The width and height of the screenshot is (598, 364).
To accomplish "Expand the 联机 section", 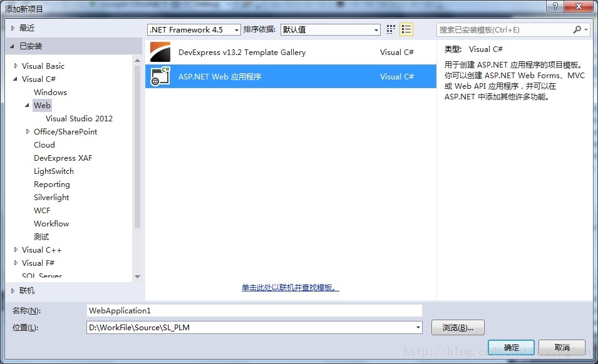I will 13,291.
